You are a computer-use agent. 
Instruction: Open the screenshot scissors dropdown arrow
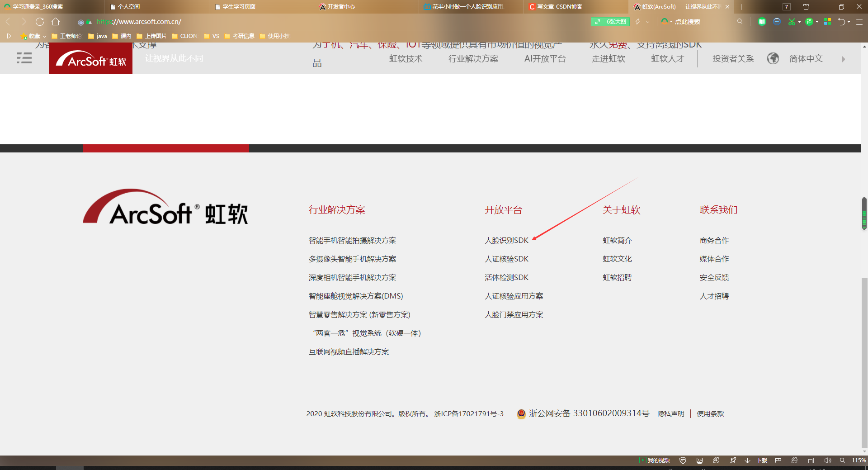799,22
